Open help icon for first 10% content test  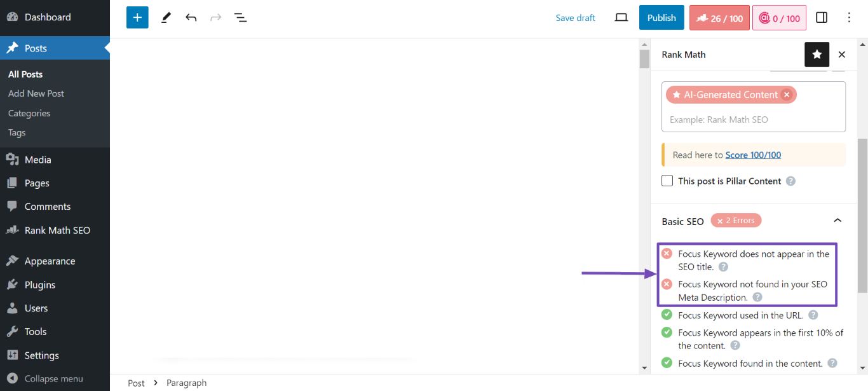(x=735, y=346)
